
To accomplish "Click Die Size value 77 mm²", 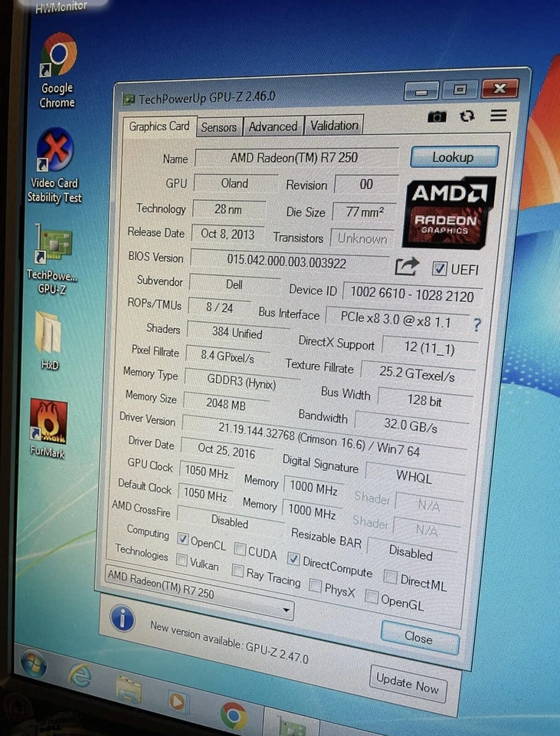I will pyautogui.click(x=365, y=212).
